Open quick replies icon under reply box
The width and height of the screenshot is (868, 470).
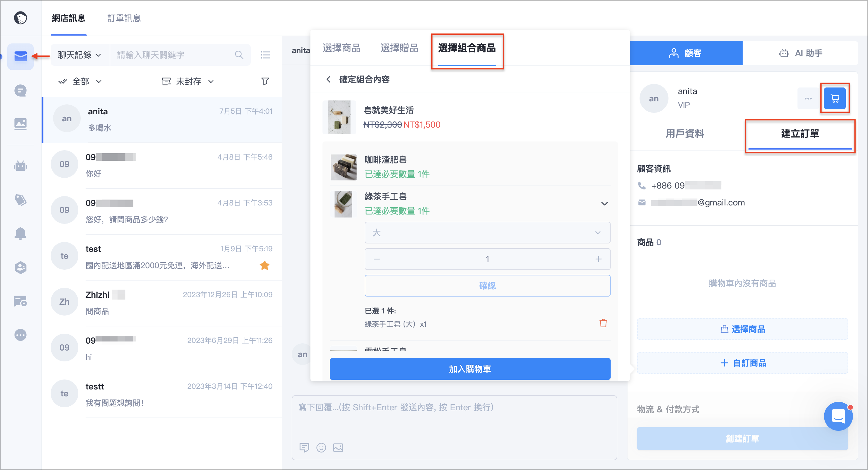(x=304, y=447)
